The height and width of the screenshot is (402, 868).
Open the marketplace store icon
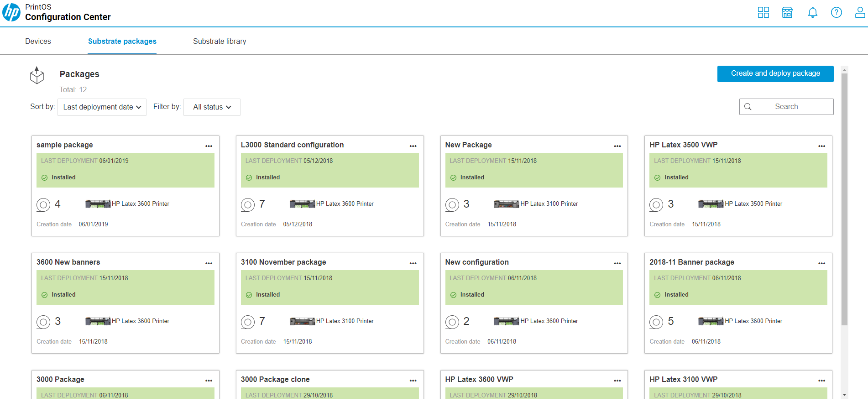(787, 12)
